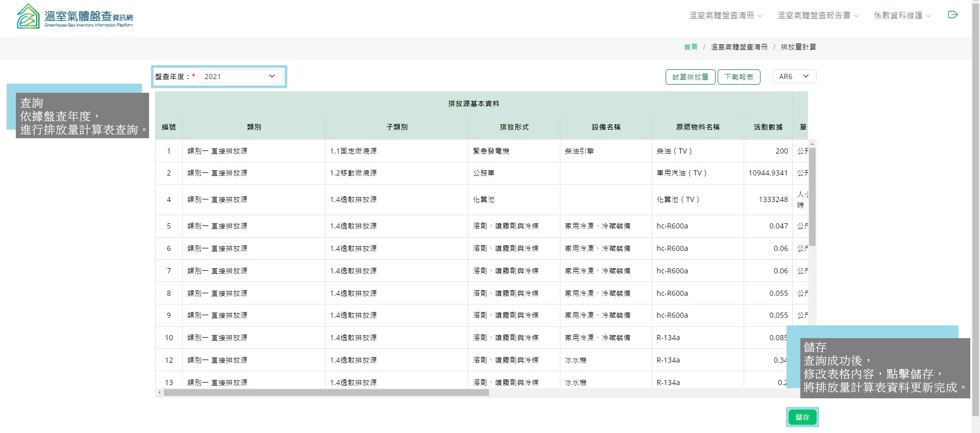
Task: Click 排放源基本資料 group header
Action: 474,104
